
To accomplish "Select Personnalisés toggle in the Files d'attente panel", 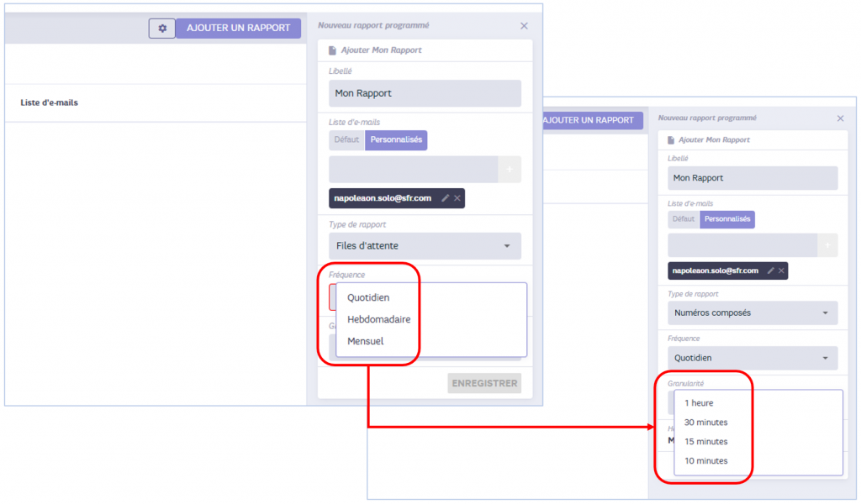I will [396, 140].
